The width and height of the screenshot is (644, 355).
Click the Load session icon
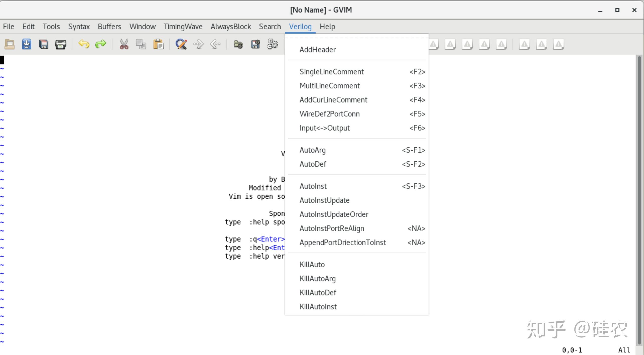(x=238, y=44)
